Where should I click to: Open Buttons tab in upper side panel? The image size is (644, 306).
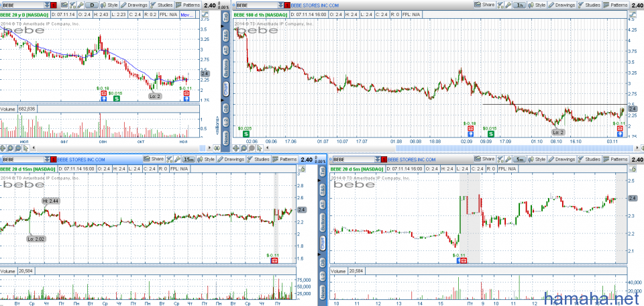pyautogui.click(x=225, y=69)
